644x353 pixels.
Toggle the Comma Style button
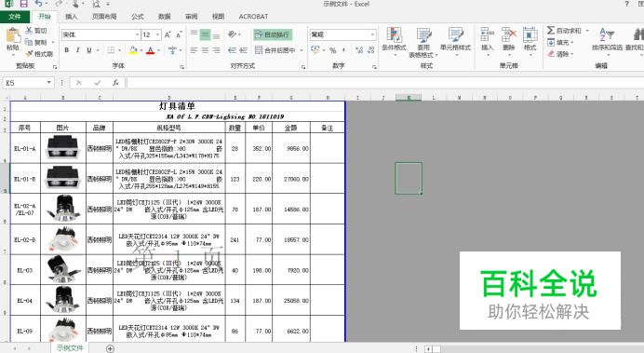point(343,50)
